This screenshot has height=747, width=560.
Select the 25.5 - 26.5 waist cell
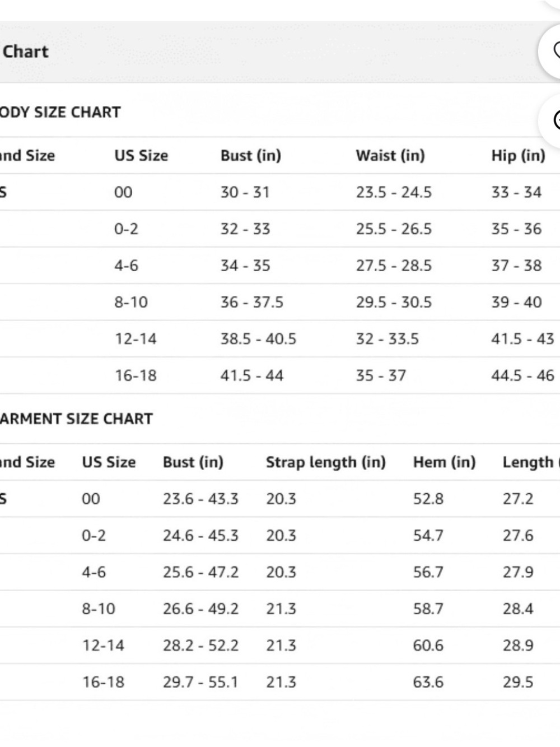394,229
